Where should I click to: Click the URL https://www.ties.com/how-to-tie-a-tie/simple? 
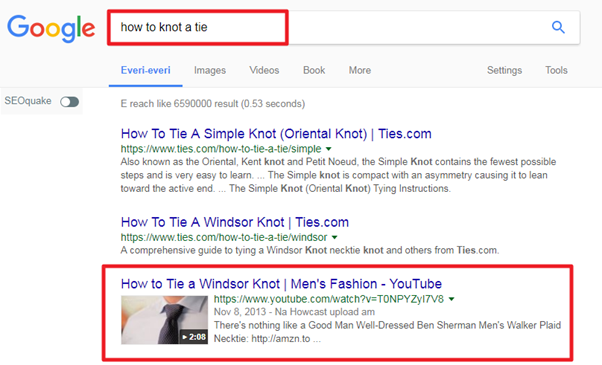click(221, 149)
